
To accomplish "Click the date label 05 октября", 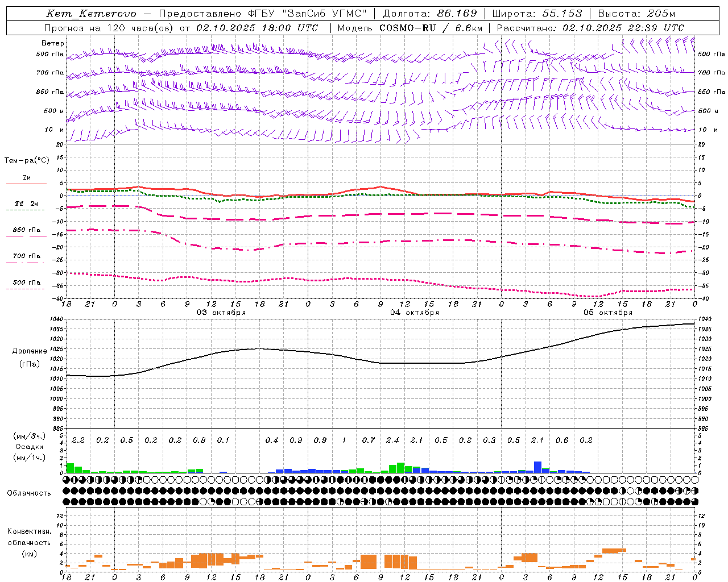I will [608, 313].
